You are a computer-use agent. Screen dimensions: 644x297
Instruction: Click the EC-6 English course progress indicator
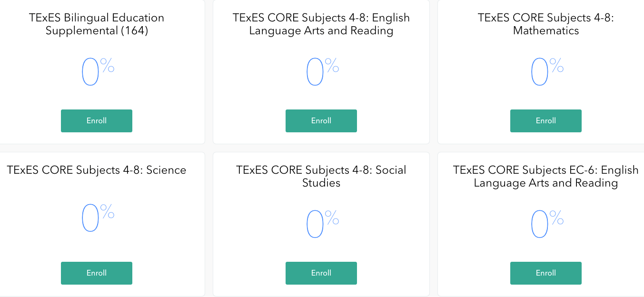point(545,223)
